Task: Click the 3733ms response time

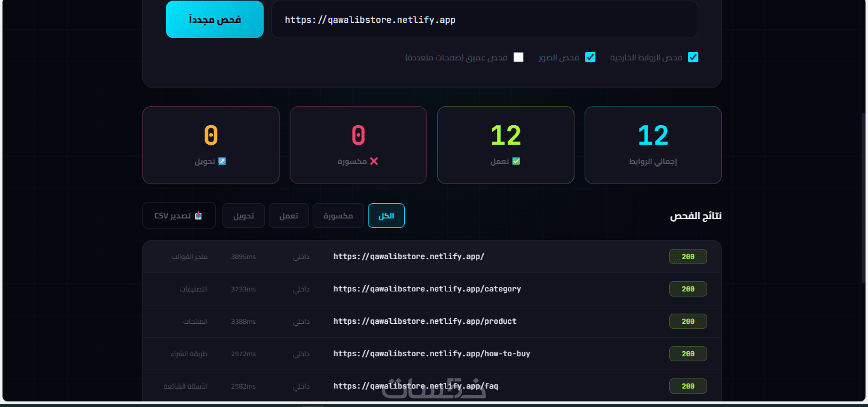Action: (243, 290)
